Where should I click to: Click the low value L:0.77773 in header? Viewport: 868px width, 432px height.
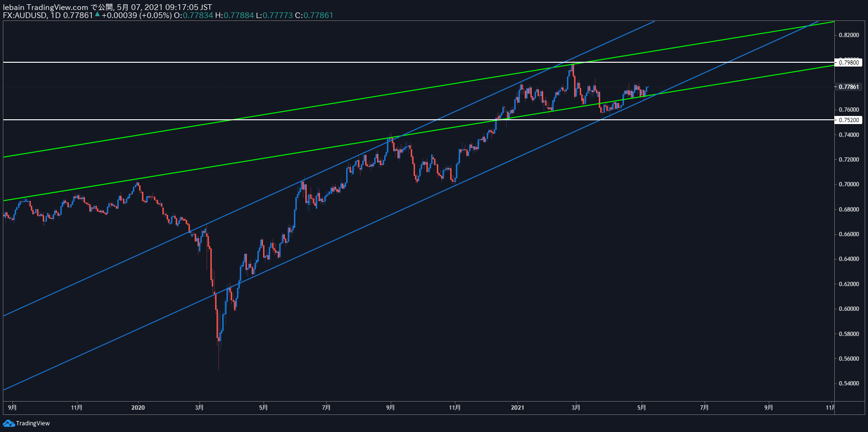(x=274, y=15)
